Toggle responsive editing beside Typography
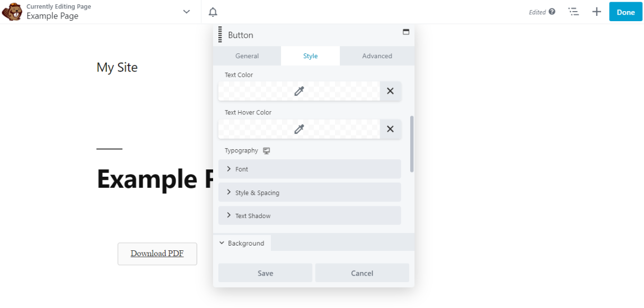Screen dimensions: 644x308 pos(267,150)
